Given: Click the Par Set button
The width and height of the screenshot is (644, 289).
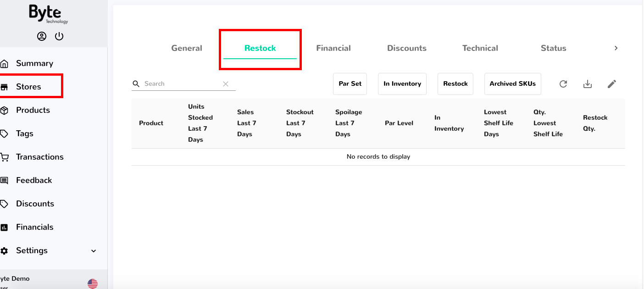Looking at the screenshot, I should [350, 84].
